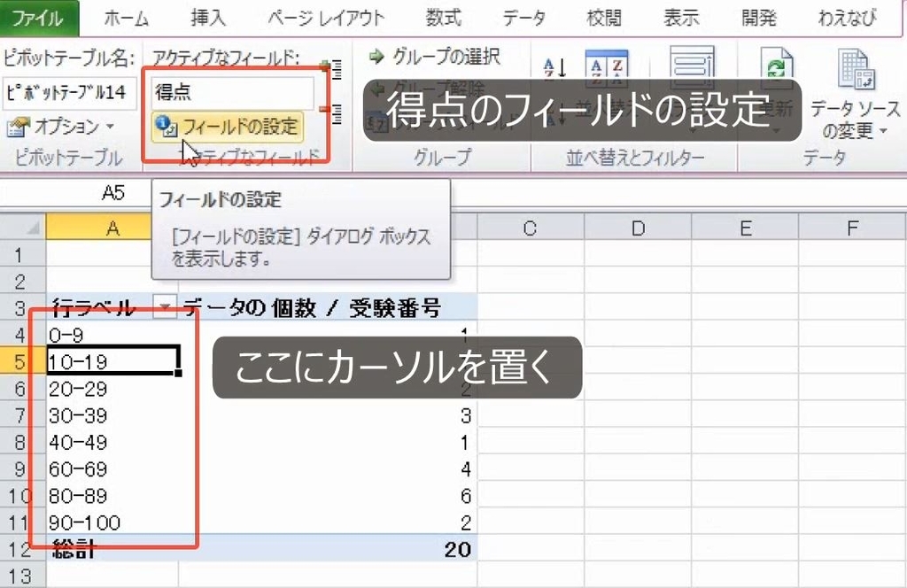Open the データ ribbon tab

pos(523,18)
